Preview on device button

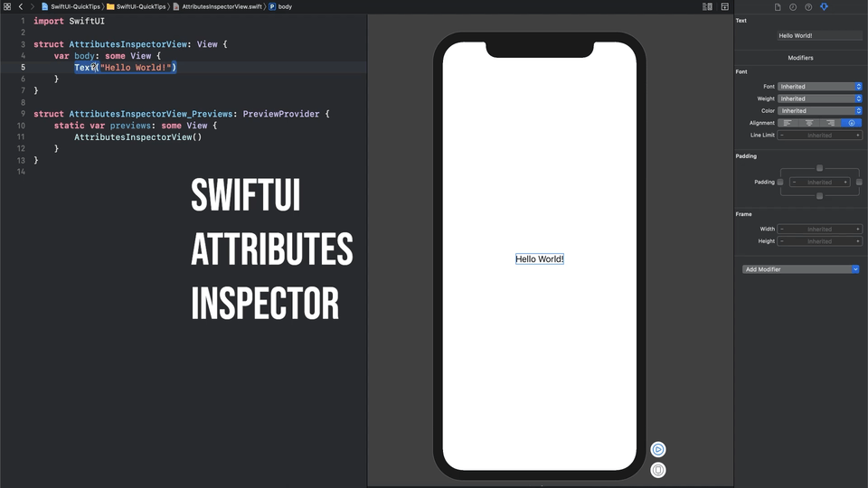[x=658, y=470]
